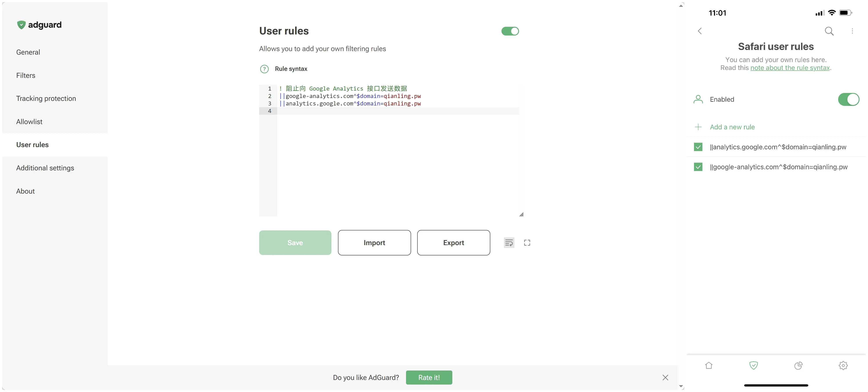The width and height of the screenshot is (868, 392).
Task: Click the user icon beside Enabled
Action: 698,99
